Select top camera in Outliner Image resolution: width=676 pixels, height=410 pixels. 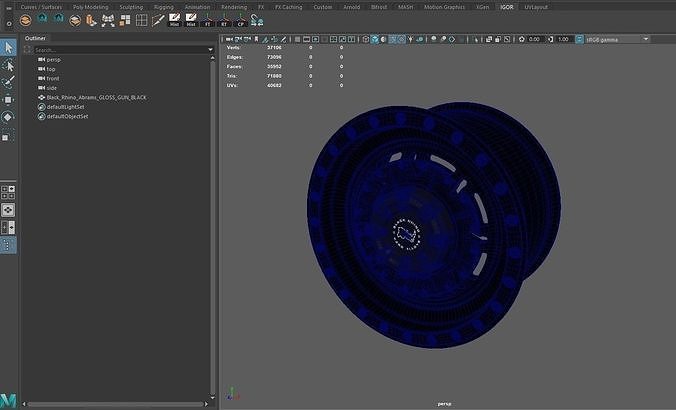click(51, 69)
